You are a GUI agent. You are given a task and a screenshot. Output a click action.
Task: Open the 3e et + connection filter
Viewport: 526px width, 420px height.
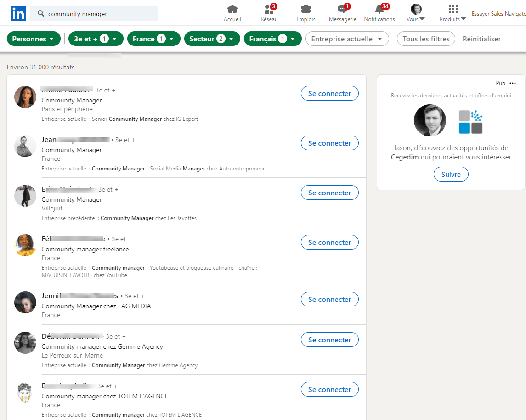96,39
